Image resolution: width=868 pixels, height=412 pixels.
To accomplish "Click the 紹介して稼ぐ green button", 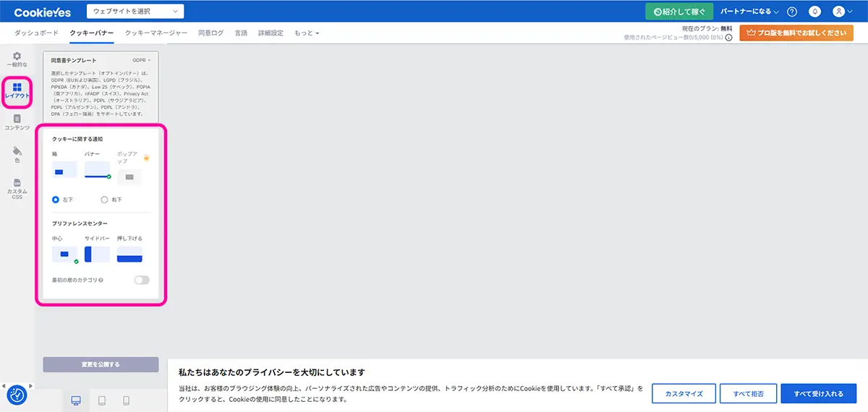I will pyautogui.click(x=679, y=12).
